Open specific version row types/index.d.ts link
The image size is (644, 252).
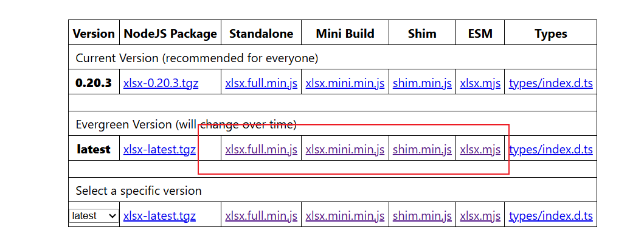551,216
